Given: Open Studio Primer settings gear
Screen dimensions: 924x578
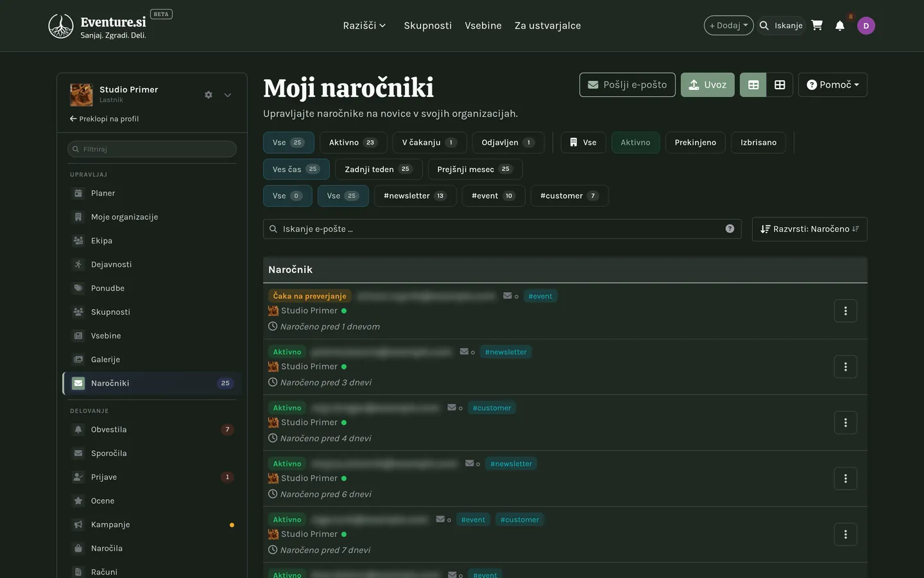Looking at the screenshot, I should click(x=209, y=95).
